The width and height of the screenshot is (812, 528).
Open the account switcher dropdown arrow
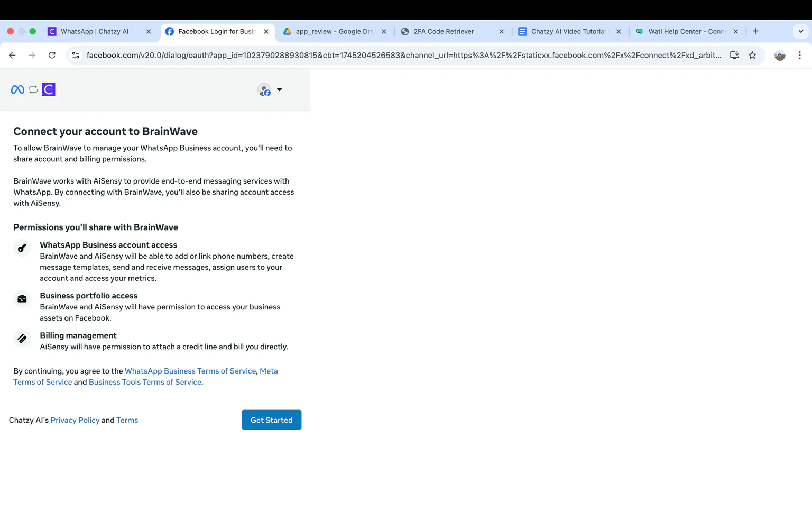click(280, 89)
